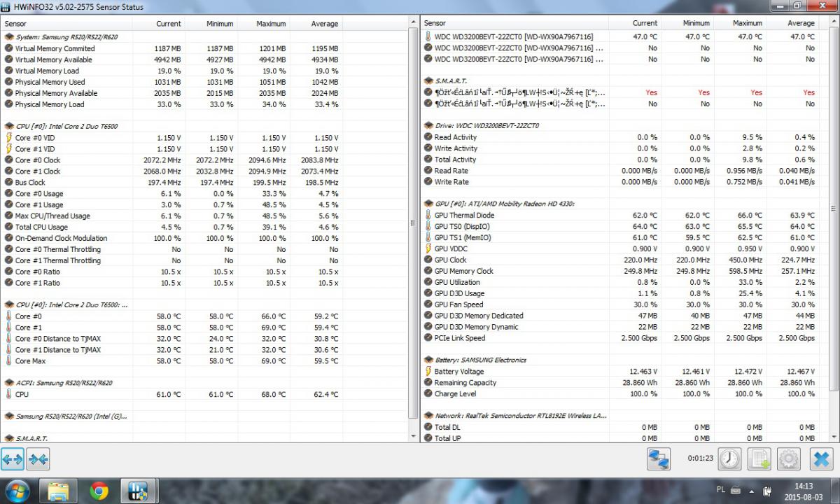Click the icon beside Read Activity

(x=428, y=137)
